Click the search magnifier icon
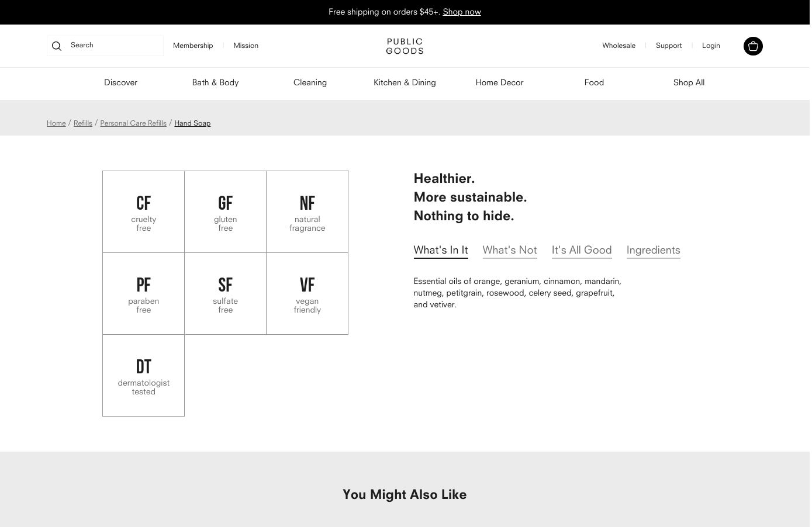Viewport: 812px width, 527px height. [x=57, y=46]
